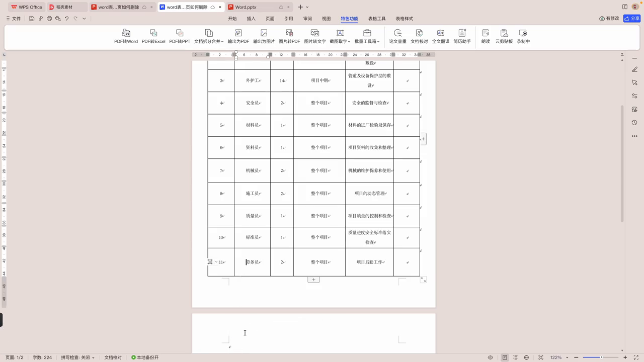The width and height of the screenshot is (644, 362).
Task: Add a new table row below
Action: pos(313,280)
